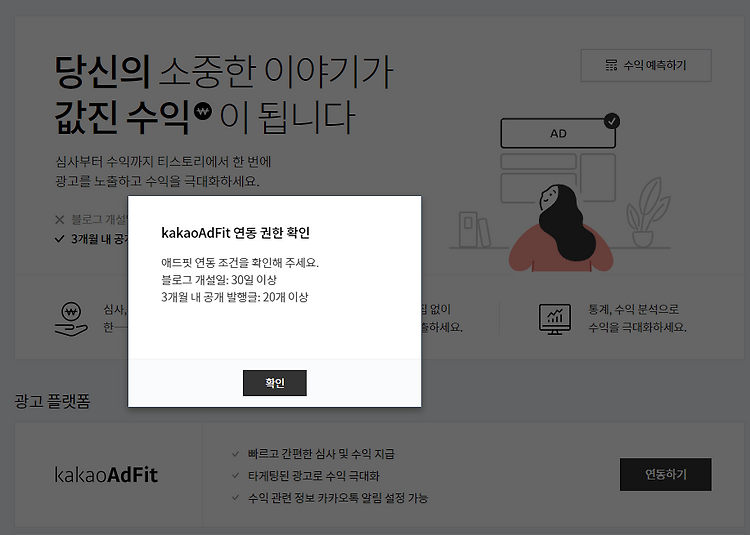Click the 연동하기 button for kakaoAdFit
Image resolution: width=750 pixels, height=535 pixels.
coord(665,474)
